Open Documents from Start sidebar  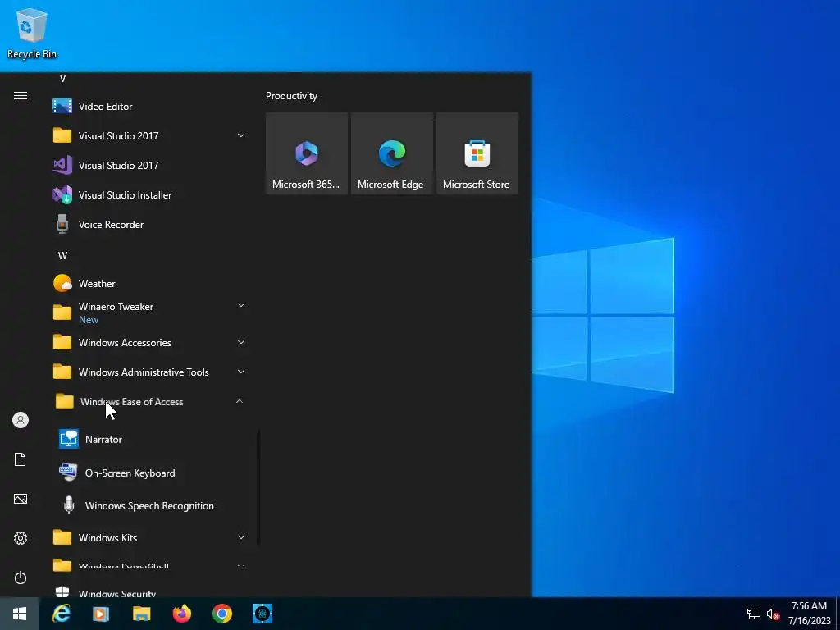(21, 459)
